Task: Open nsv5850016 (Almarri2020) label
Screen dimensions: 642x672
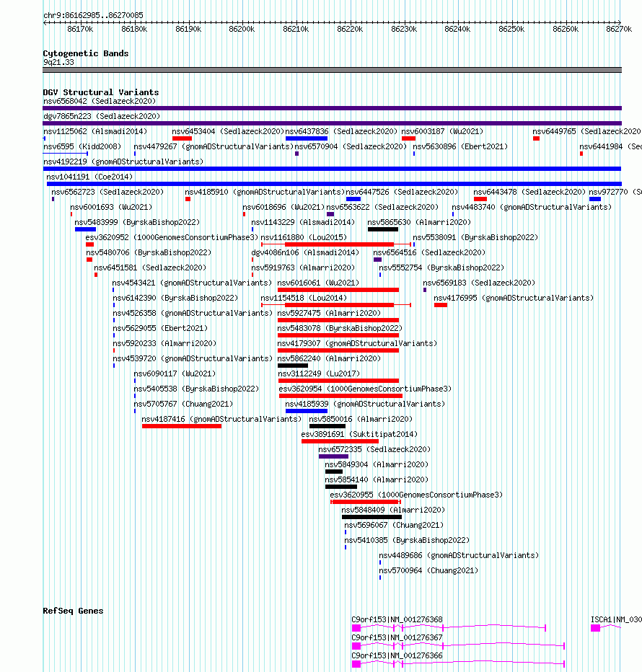Action: pos(361,419)
